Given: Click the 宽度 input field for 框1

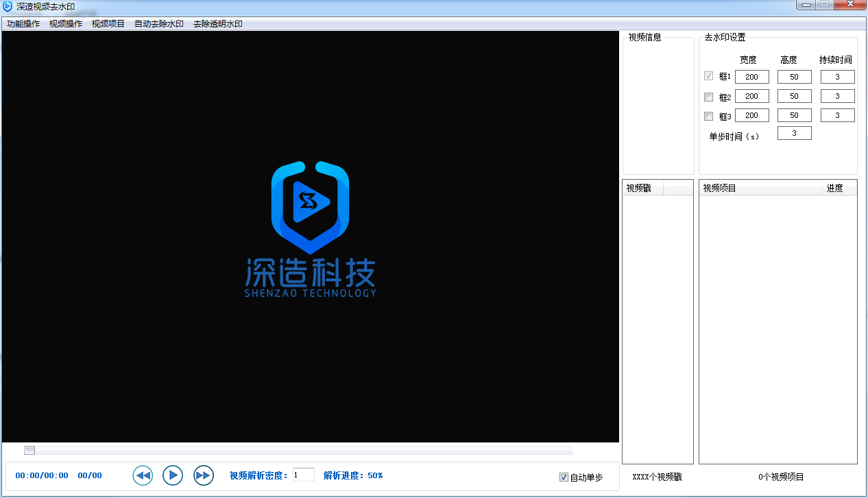Looking at the screenshot, I should pos(751,76).
